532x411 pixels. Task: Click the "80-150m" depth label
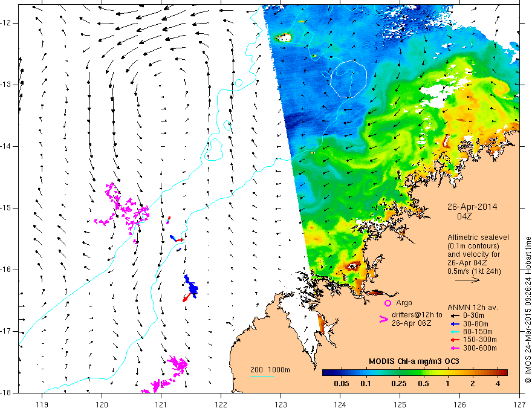pos(478,332)
